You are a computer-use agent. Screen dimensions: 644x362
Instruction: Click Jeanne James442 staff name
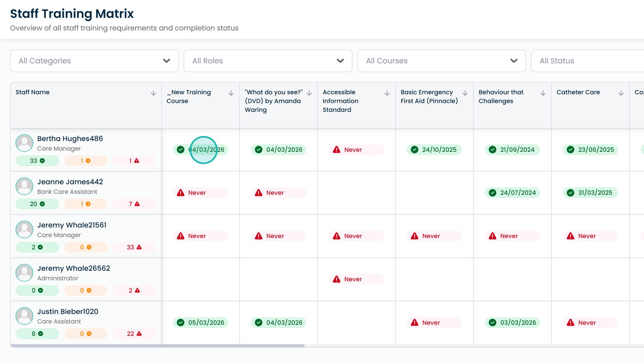click(x=70, y=182)
